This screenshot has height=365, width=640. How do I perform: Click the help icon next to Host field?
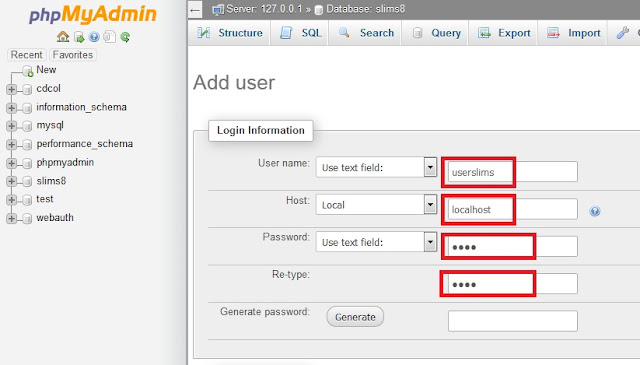[595, 211]
